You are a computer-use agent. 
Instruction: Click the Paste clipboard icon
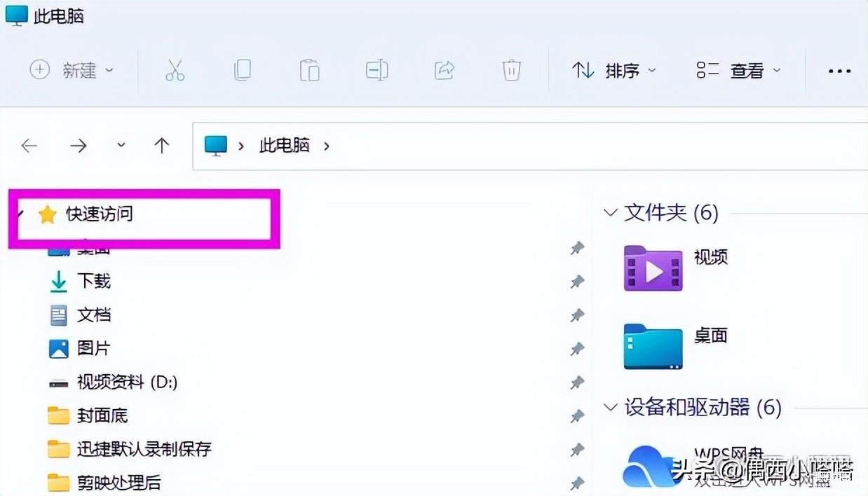coord(309,70)
